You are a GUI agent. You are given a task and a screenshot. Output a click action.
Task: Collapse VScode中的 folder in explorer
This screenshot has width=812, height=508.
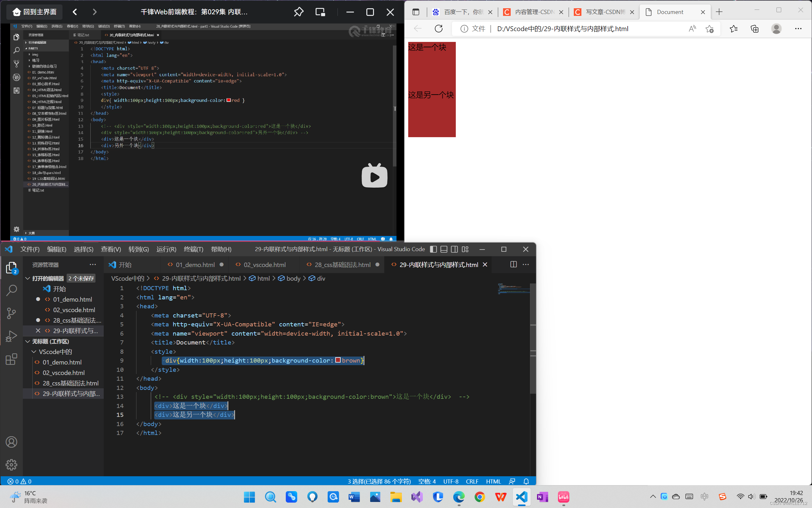34,351
